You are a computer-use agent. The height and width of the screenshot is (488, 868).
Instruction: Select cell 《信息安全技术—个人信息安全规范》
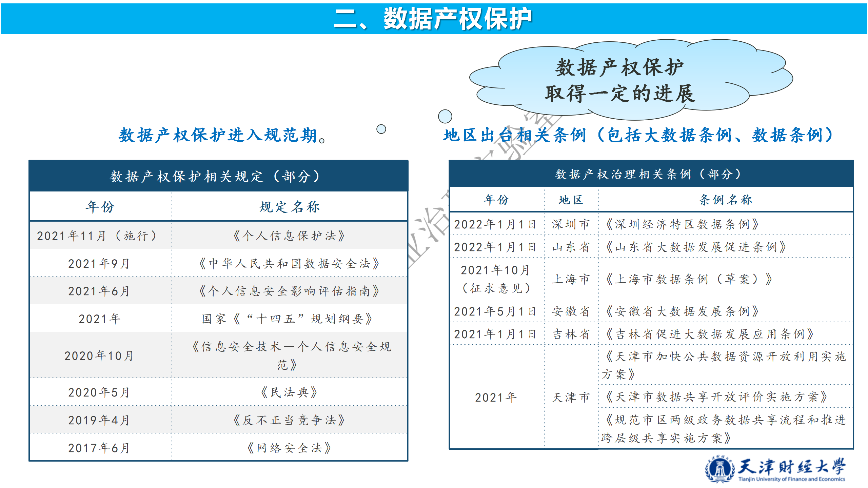290,355
